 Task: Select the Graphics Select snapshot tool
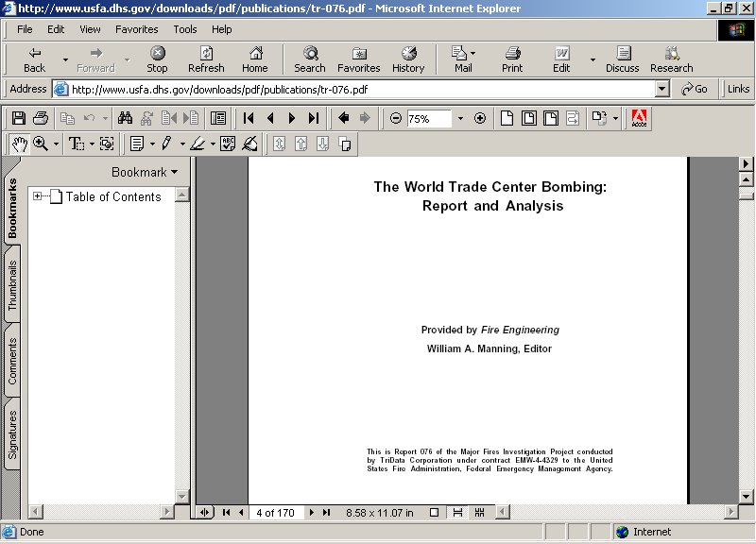[x=107, y=144]
